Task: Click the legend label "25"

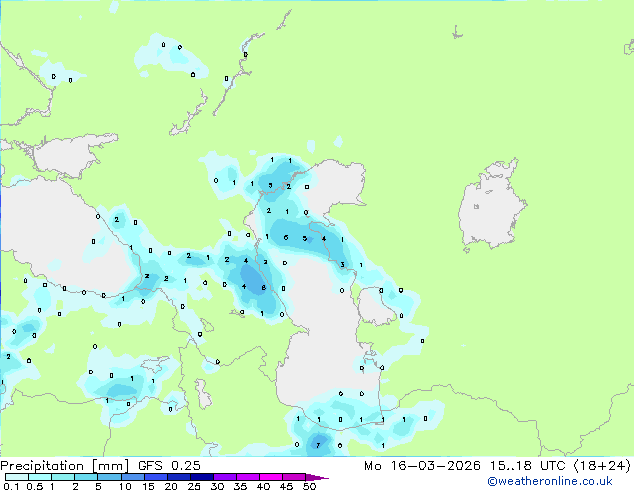Action: click(x=194, y=486)
